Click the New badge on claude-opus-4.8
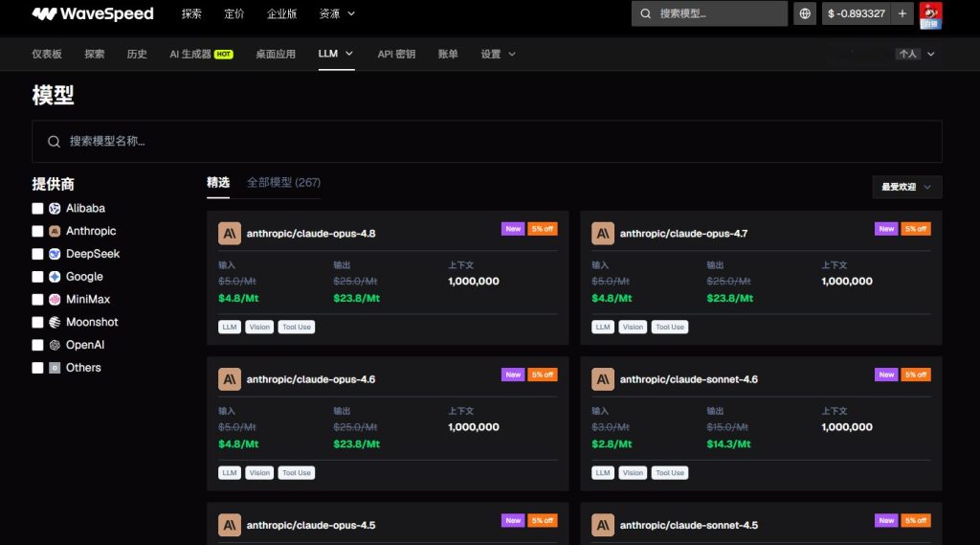The image size is (980, 545). [513, 229]
